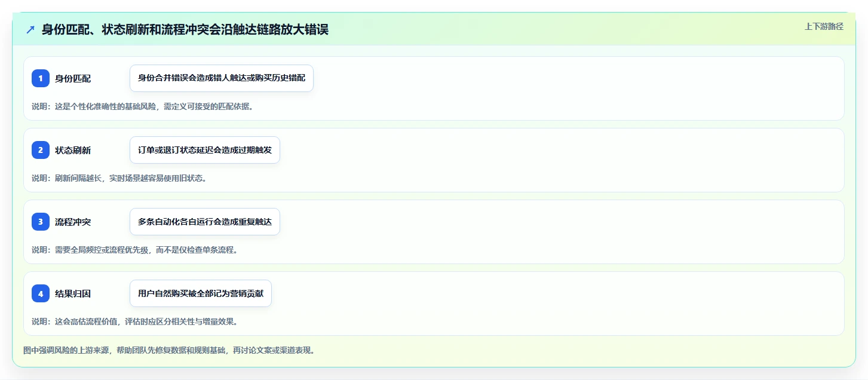
Task: Click the heading 身份匹配、状态刷新和流程冲突会沿触达链路放大错误
Action: pos(185,29)
